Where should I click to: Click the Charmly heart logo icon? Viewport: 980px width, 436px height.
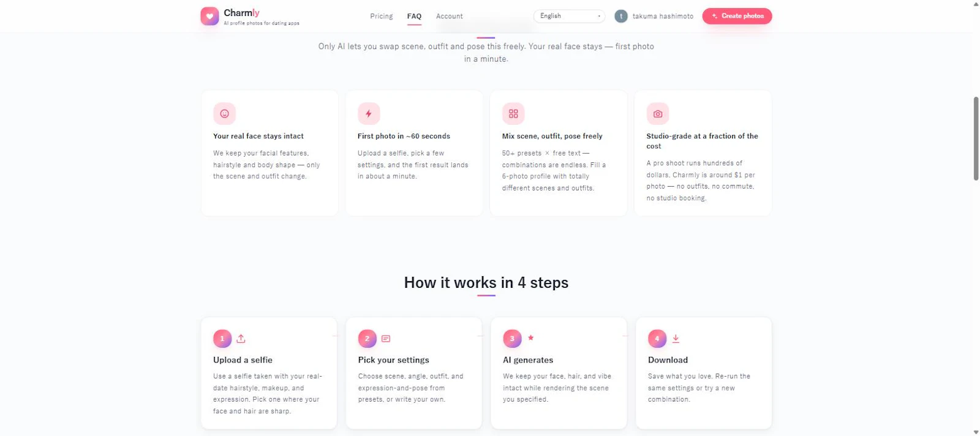coord(209,16)
